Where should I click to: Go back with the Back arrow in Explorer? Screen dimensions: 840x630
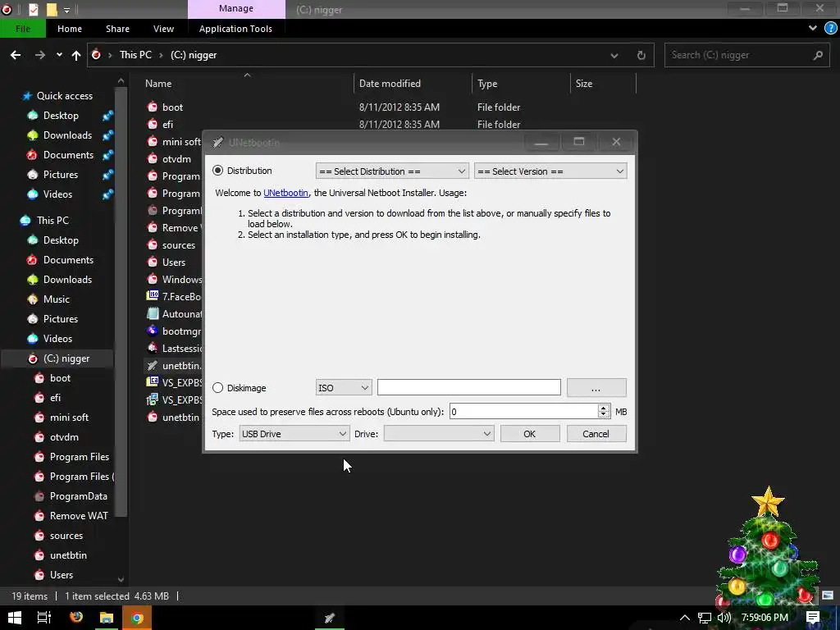(16, 55)
